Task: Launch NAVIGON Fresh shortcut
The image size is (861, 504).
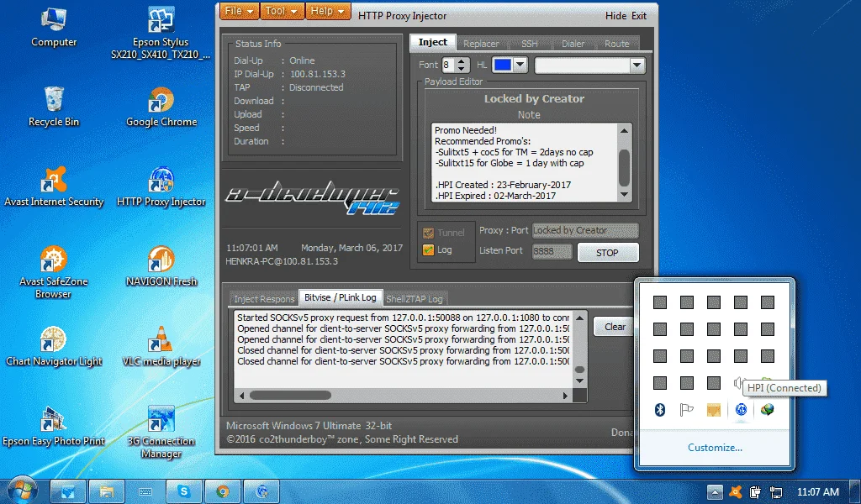Action: pos(161,266)
